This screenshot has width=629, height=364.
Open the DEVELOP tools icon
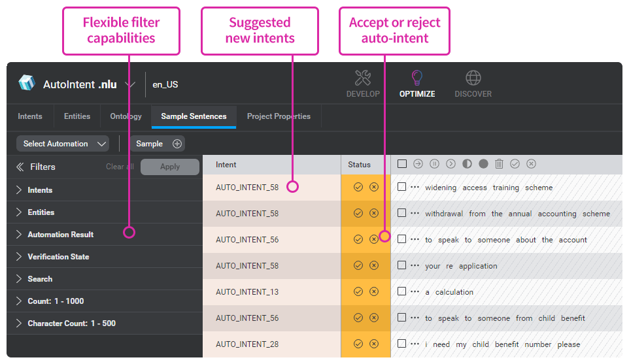pos(363,78)
